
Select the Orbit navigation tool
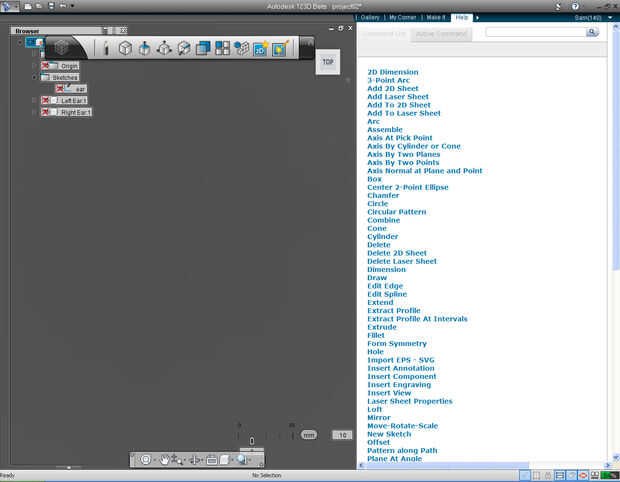(x=146, y=459)
